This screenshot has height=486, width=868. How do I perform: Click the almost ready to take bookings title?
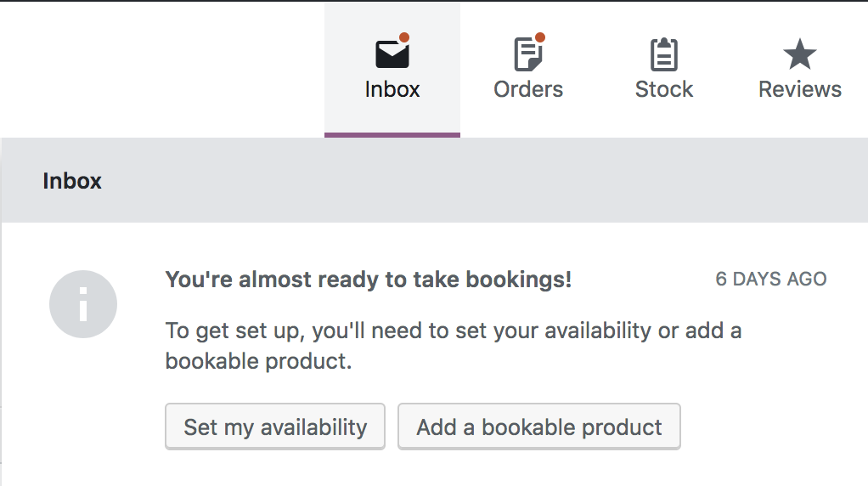coord(368,280)
